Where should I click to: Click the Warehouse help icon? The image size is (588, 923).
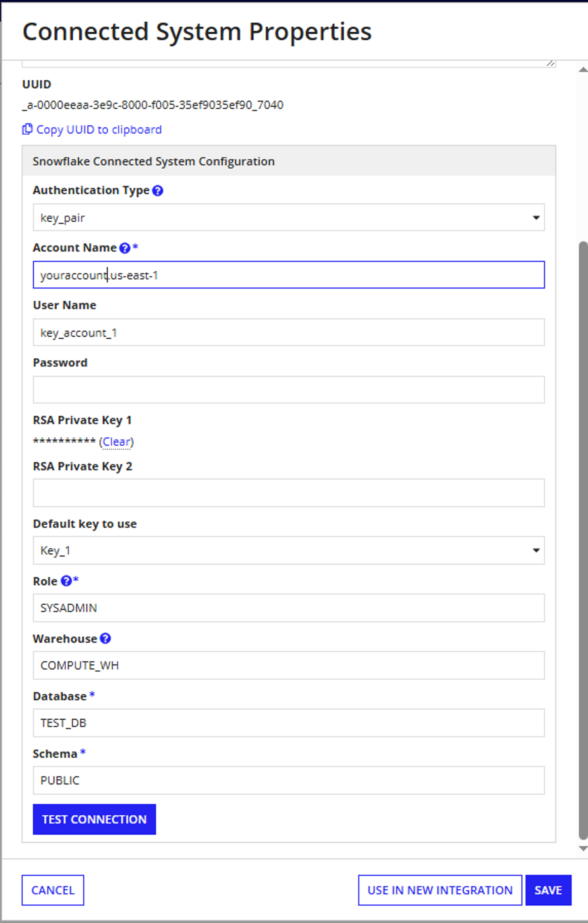click(105, 639)
